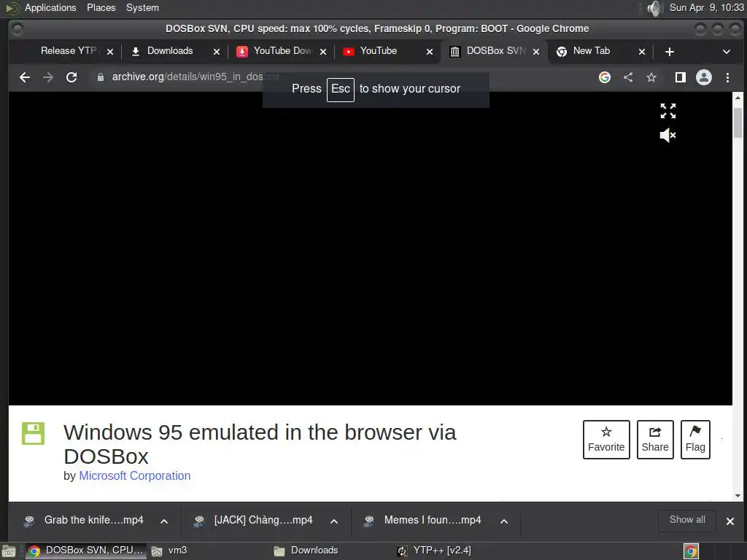Enter fullscreen for the DOSBox emulator

(x=668, y=111)
